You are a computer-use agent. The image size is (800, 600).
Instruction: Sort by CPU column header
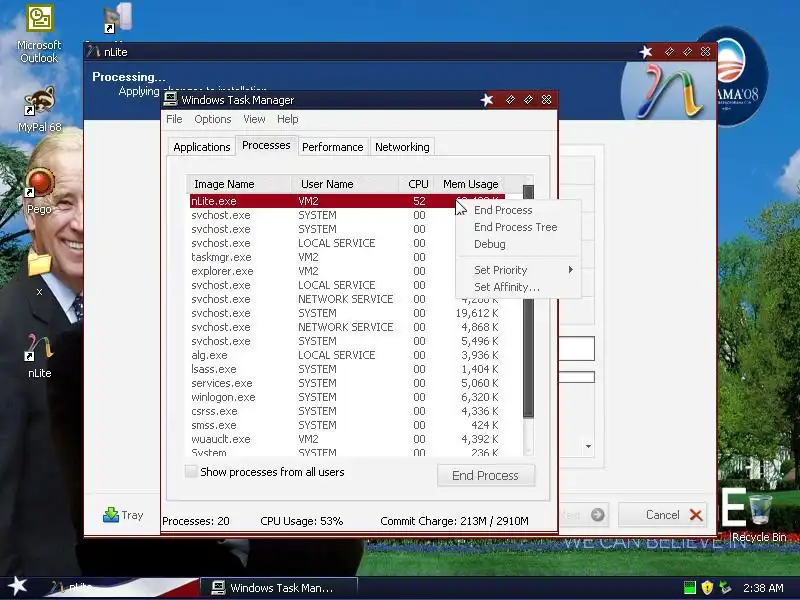[x=418, y=184]
